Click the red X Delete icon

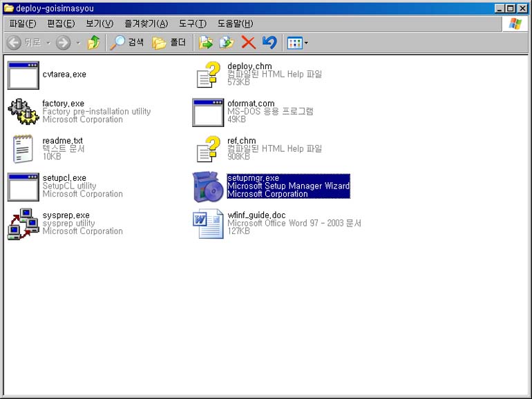(x=248, y=43)
